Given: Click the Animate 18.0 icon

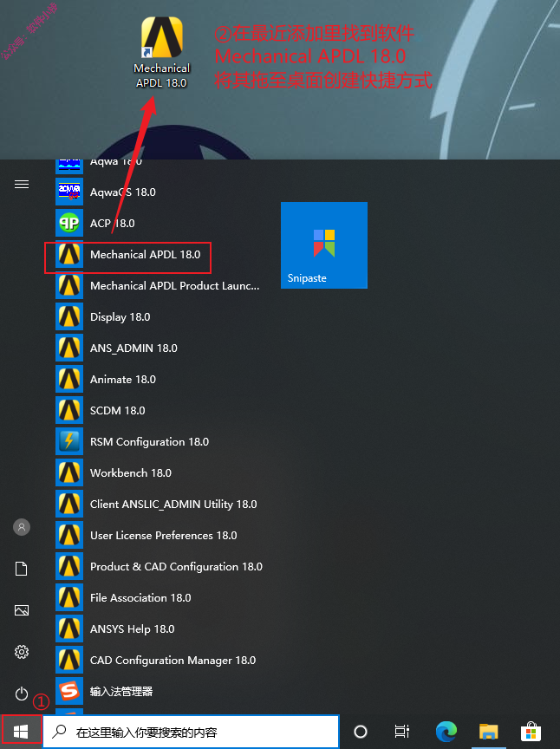Looking at the screenshot, I should [x=69, y=380].
